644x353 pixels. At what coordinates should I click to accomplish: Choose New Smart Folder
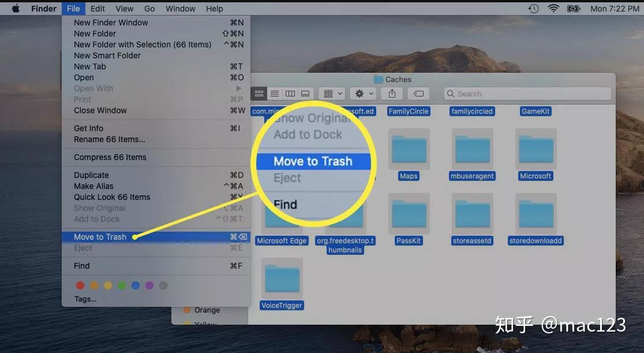(x=156, y=55)
